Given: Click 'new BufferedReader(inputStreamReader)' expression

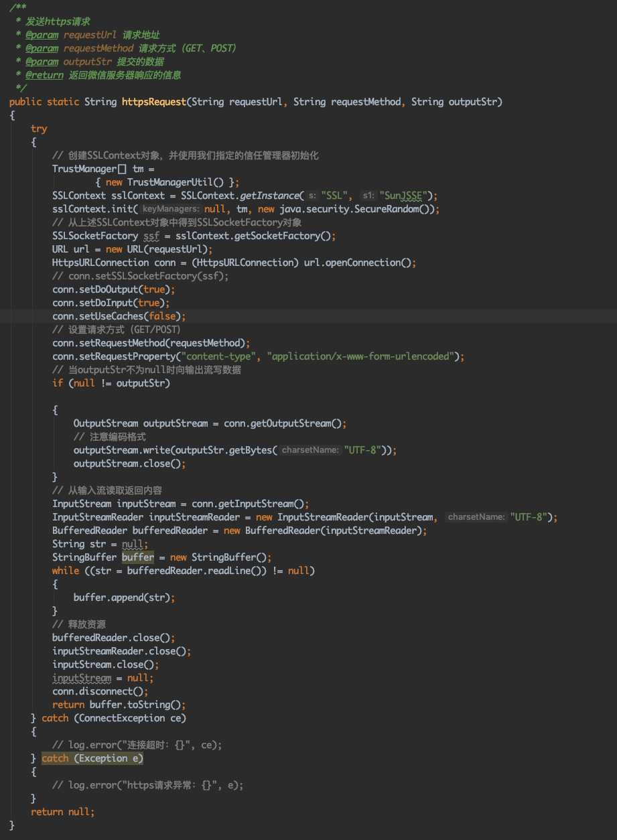Looking at the screenshot, I should [x=323, y=531].
